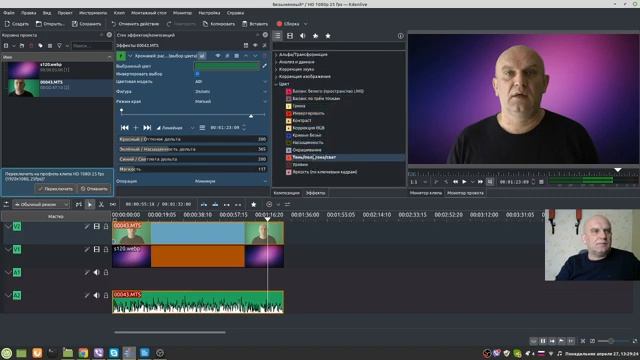Adjust the Softness (Мягкость) slider
The image size is (640, 360).
pyautogui.click(x=192, y=169)
